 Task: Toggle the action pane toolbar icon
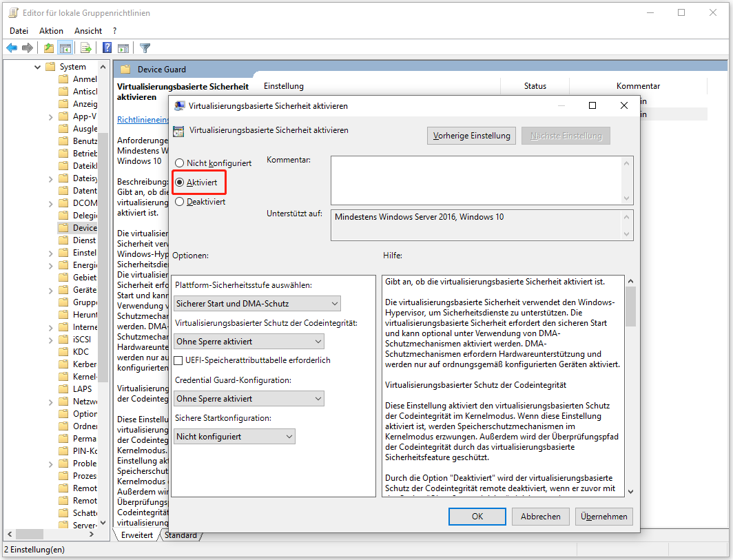point(124,48)
